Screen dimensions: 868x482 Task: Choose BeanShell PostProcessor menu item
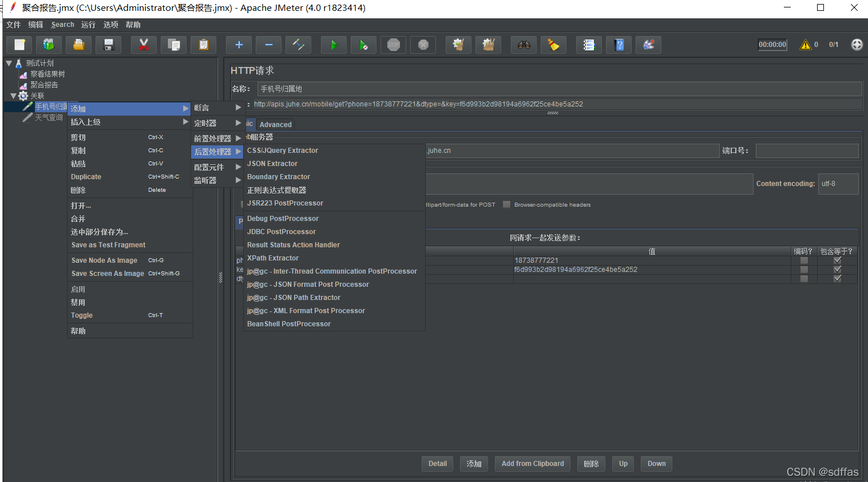click(334, 324)
